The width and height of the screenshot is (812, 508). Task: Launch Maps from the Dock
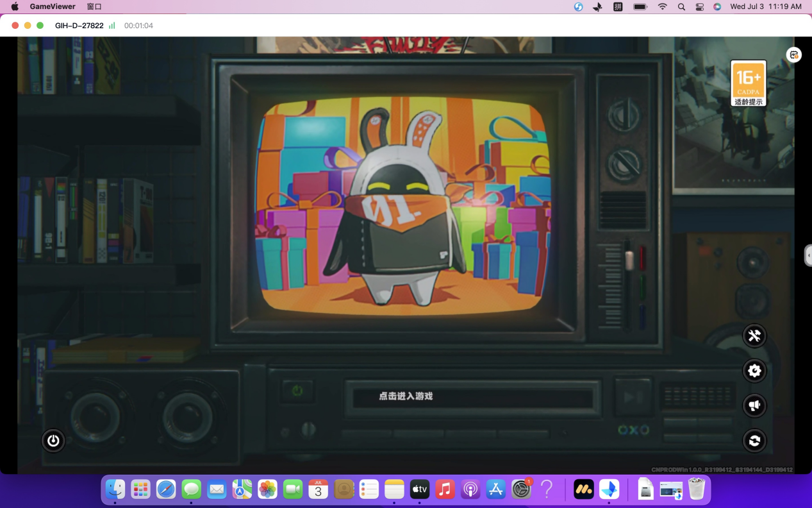coord(242,489)
